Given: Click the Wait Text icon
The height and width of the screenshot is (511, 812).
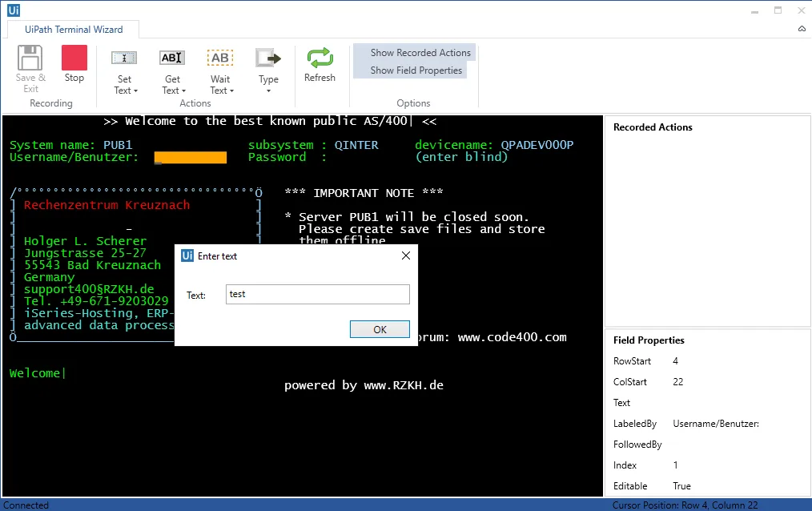Looking at the screenshot, I should [x=220, y=58].
